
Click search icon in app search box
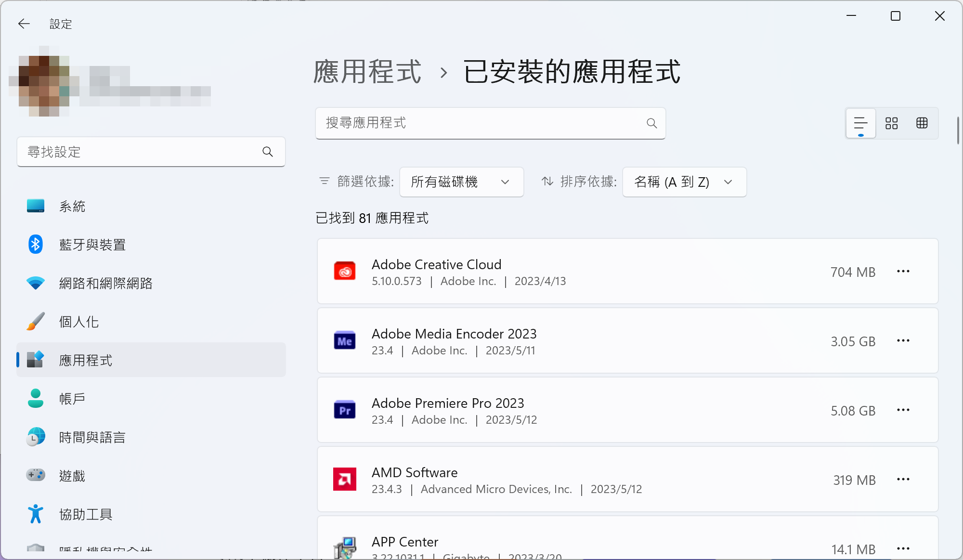point(651,123)
